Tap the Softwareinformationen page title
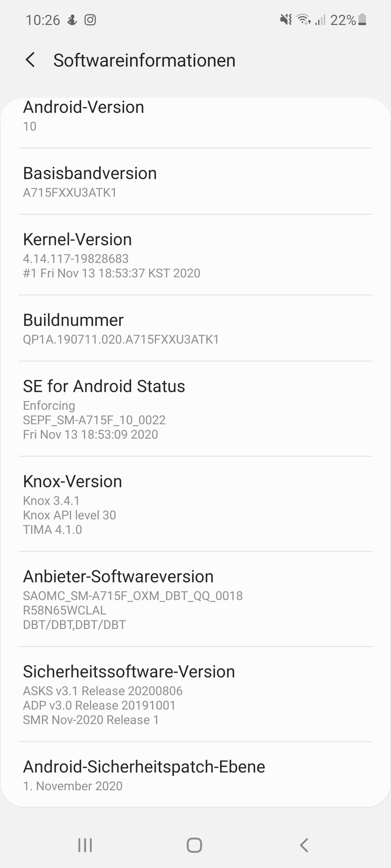The image size is (391, 868). pos(144,60)
